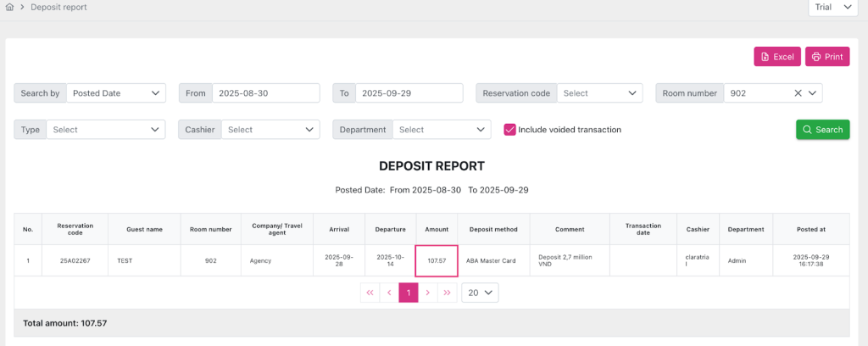868x346 pixels.
Task: Uncheck Include voided transaction
Action: (x=510, y=130)
